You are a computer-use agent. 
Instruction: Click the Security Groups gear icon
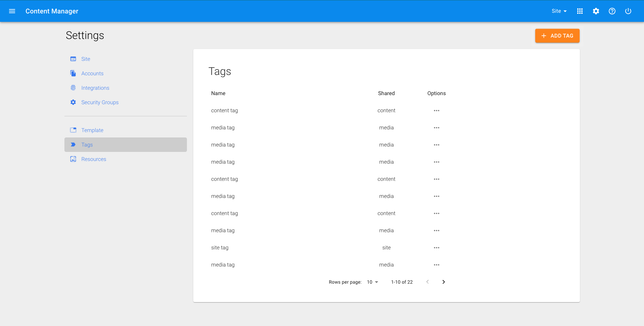click(73, 102)
